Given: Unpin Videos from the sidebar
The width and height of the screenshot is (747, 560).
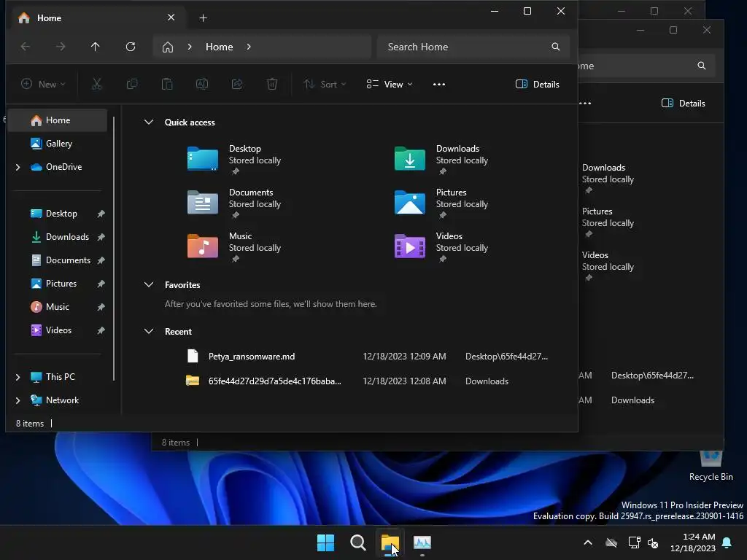Looking at the screenshot, I should click(x=101, y=330).
